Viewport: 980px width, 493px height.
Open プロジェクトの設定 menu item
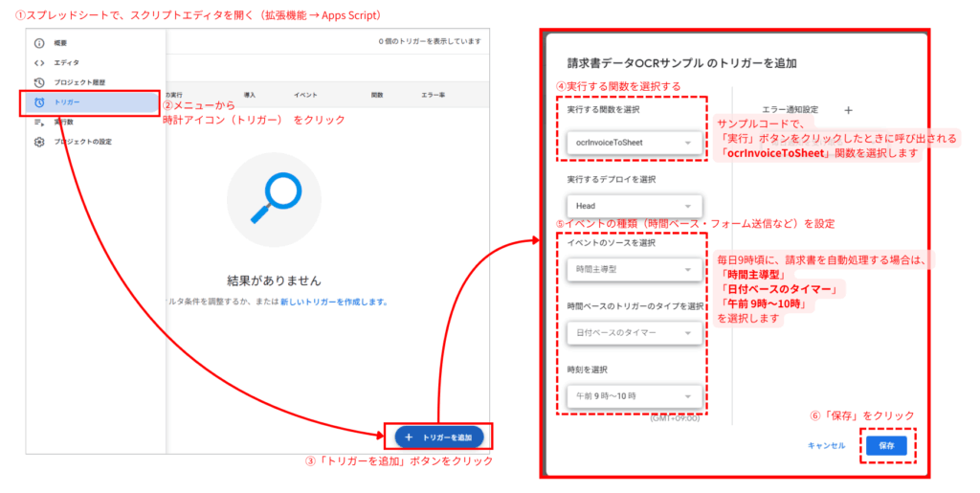point(82,142)
